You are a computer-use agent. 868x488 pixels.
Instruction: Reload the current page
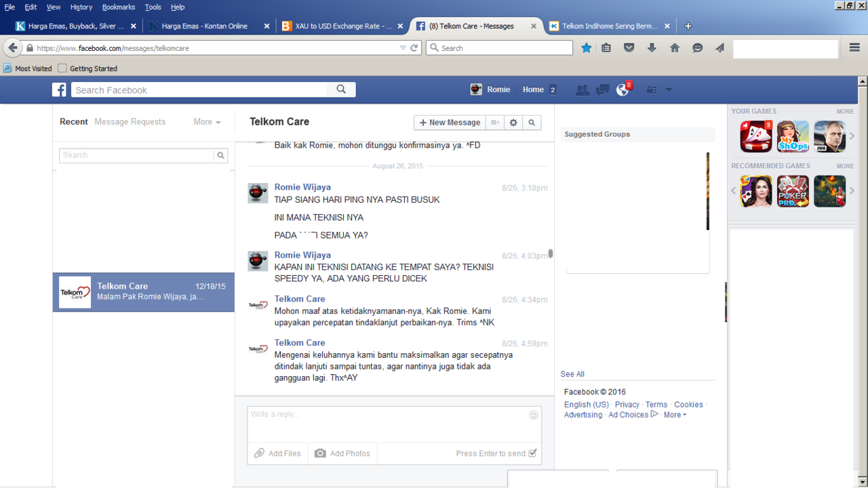click(414, 48)
